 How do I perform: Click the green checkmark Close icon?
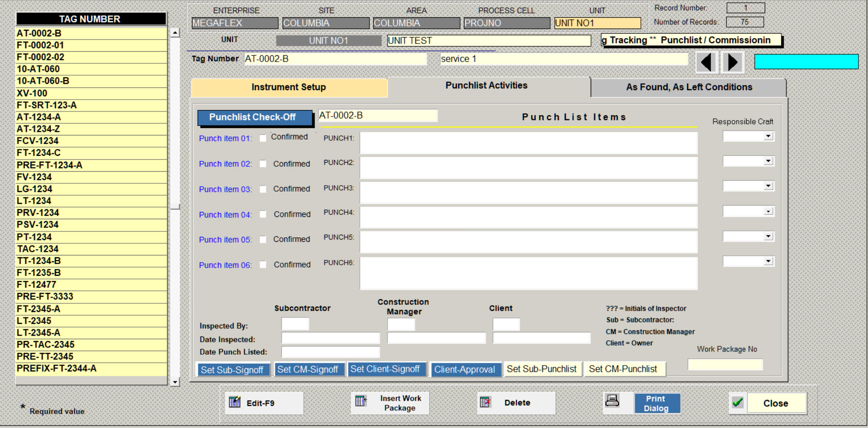click(x=737, y=403)
